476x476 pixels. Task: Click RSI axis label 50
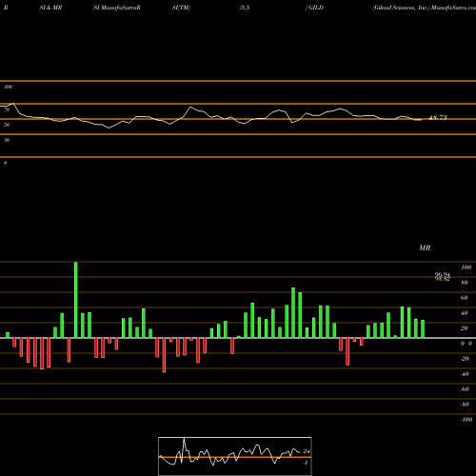coord(7,125)
